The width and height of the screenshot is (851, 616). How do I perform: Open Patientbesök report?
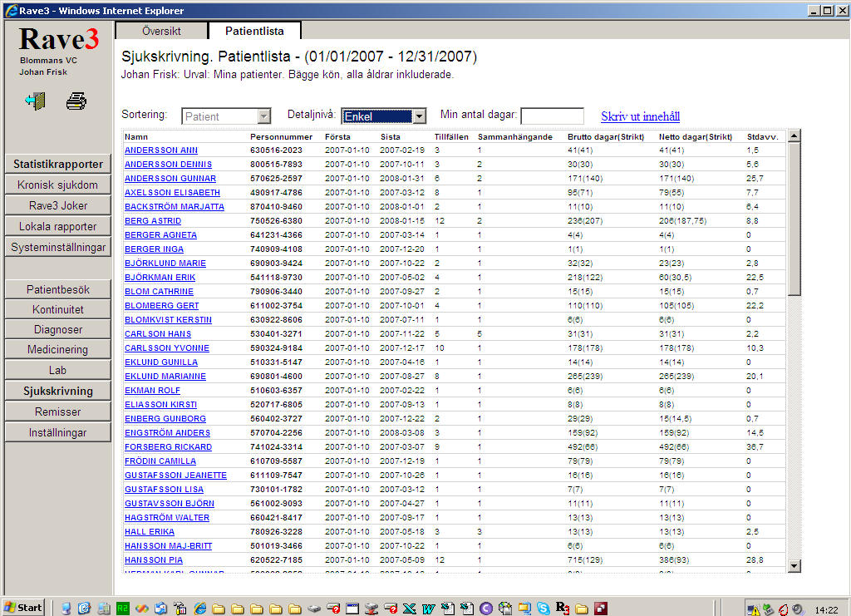[58, 289]
